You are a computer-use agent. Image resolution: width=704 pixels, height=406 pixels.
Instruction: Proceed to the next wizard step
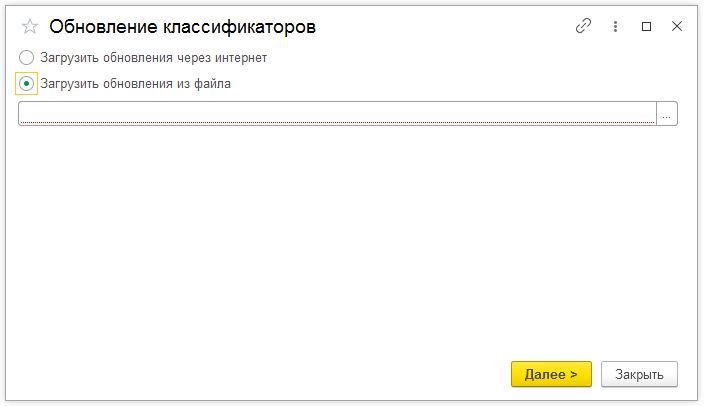pos(551,374)
